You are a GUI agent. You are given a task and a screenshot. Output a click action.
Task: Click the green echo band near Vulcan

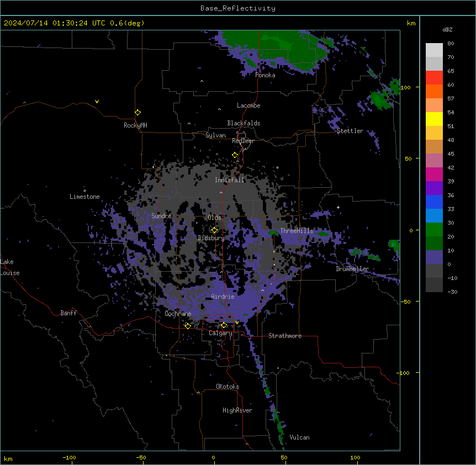coord(279,426)
